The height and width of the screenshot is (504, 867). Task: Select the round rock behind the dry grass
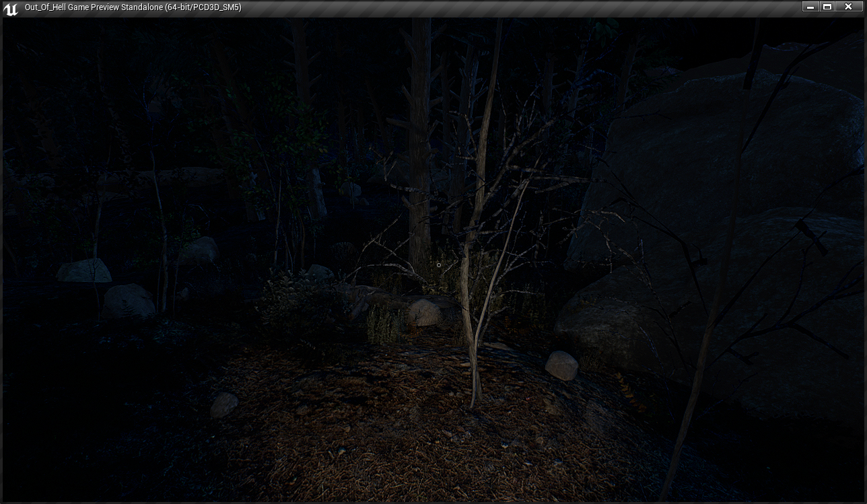click(424, 313)
